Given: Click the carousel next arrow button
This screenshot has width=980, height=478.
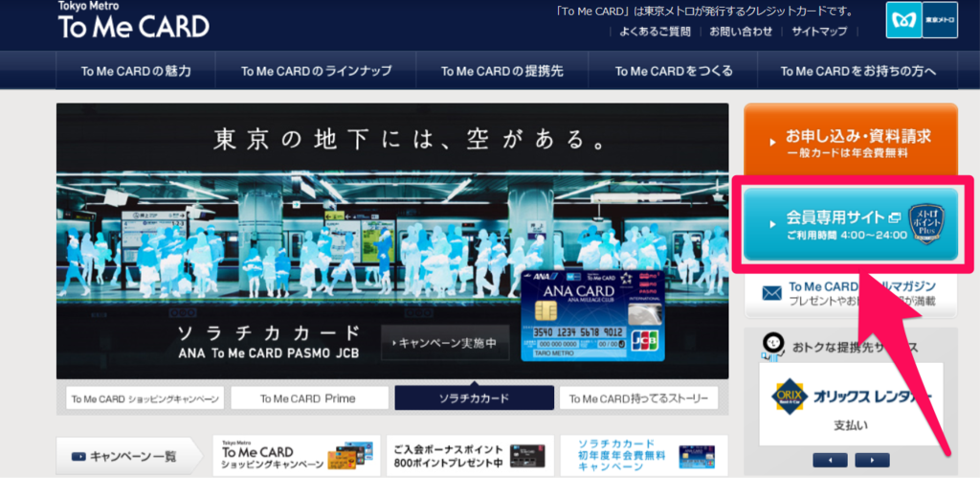Looking at the screenshot, I should [x=873, y=461].
